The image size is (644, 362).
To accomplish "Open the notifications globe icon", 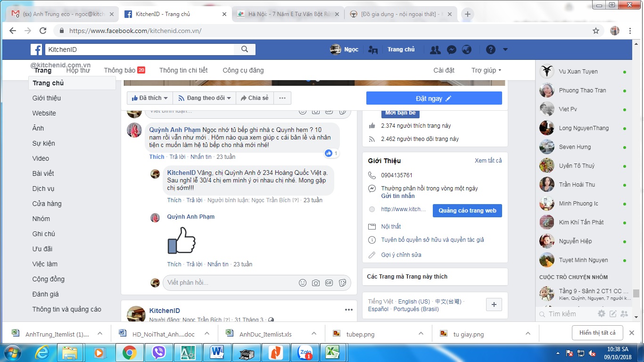I will tap(467, 49).
